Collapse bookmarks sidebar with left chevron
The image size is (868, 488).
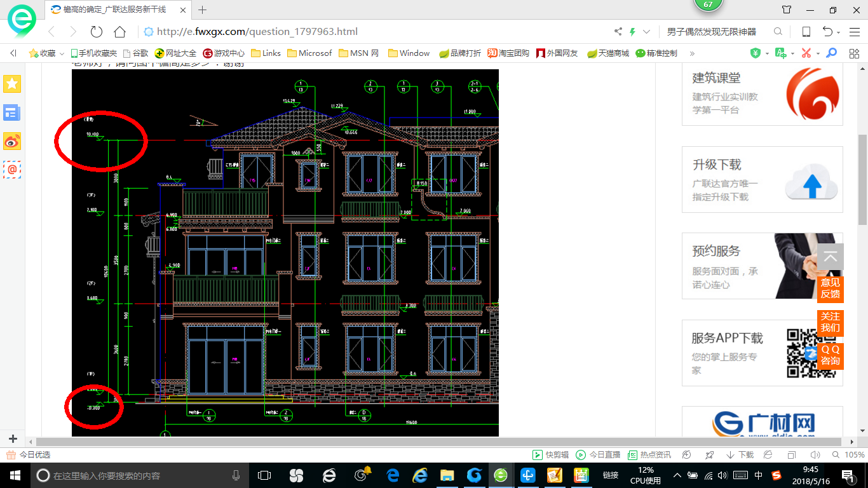13,53
